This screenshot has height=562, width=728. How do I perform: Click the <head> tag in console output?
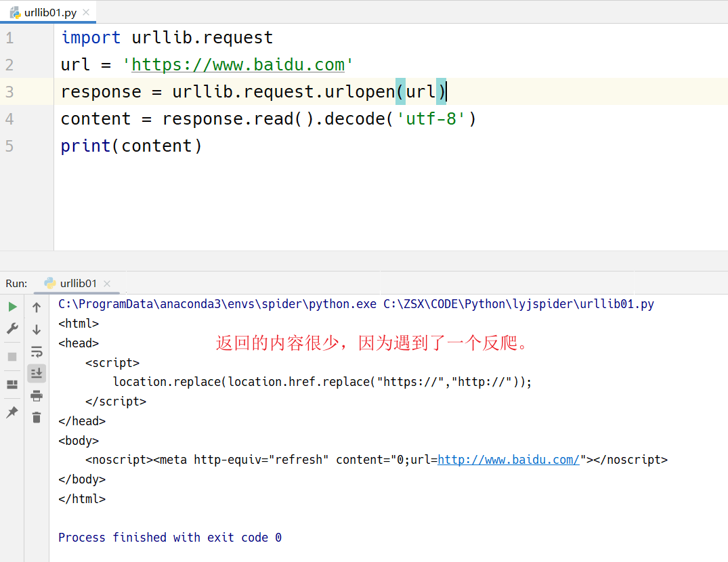(79, 343)
